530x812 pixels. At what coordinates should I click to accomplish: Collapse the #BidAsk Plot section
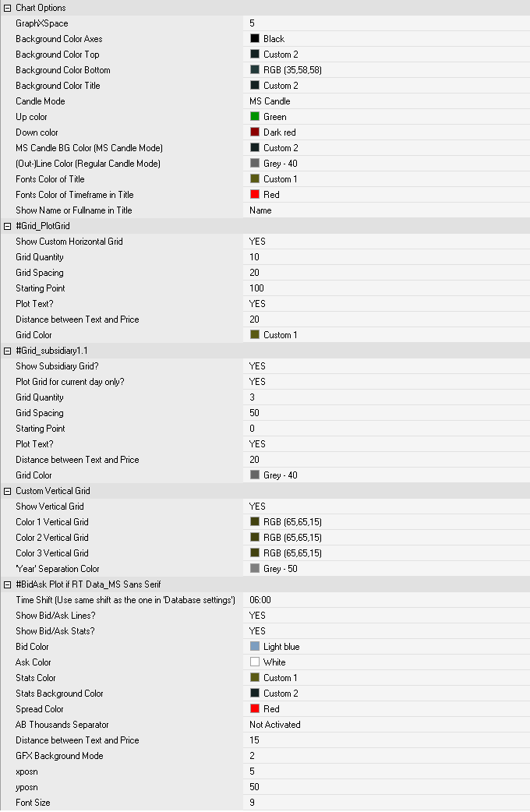pyautogui.click(x=7, y=584)
